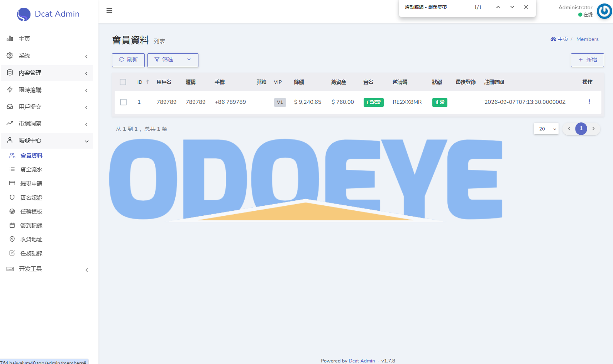
Task: Open the 筛选 filter dropdown
Action: (173, 60)
